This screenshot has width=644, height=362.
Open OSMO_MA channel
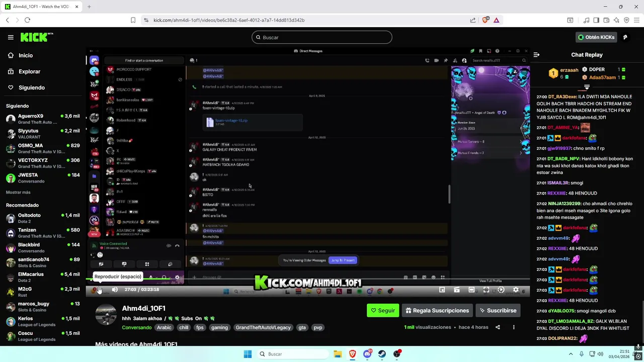(x=43, y=148)
